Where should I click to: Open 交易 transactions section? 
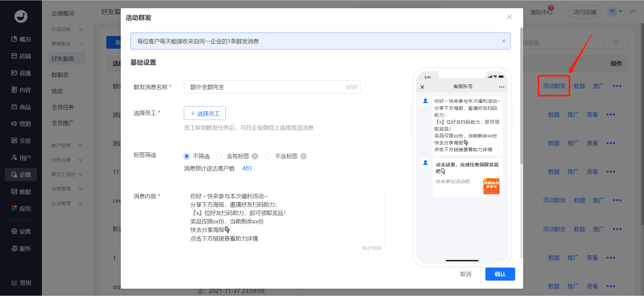pos(21,140)
